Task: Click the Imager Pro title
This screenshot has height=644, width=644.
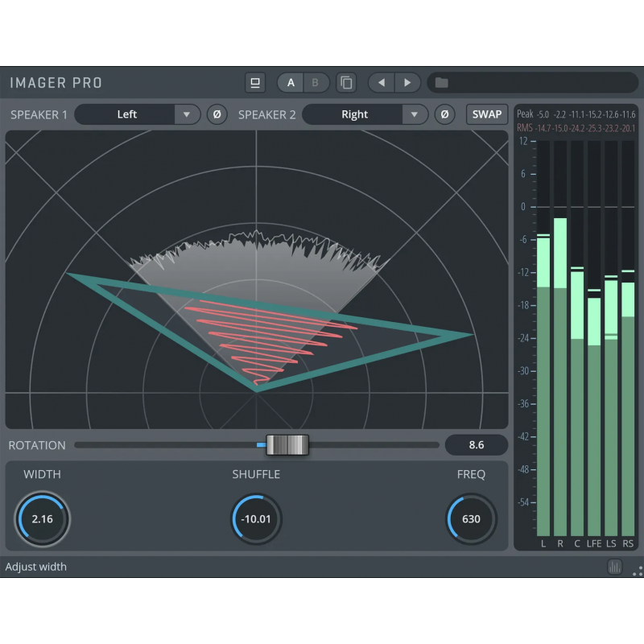Action: click(x=56, y=83)
